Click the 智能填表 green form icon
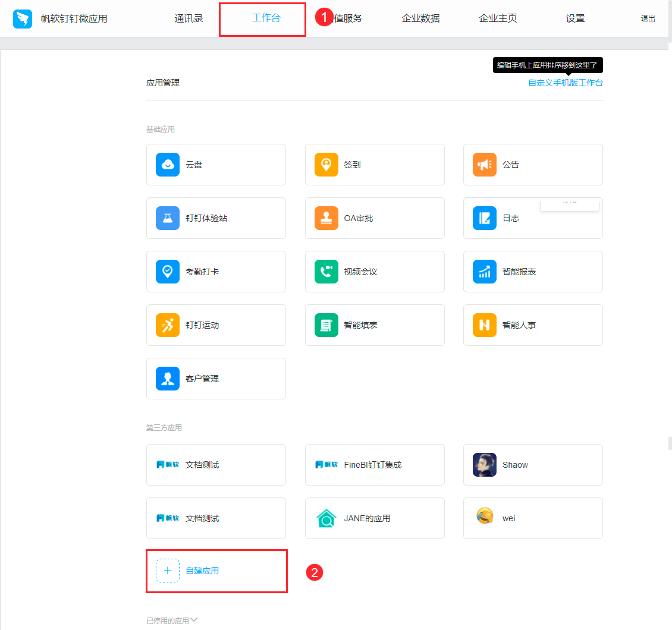The width and height of the screenshot is (672, 630). click(x=326, y=325)
